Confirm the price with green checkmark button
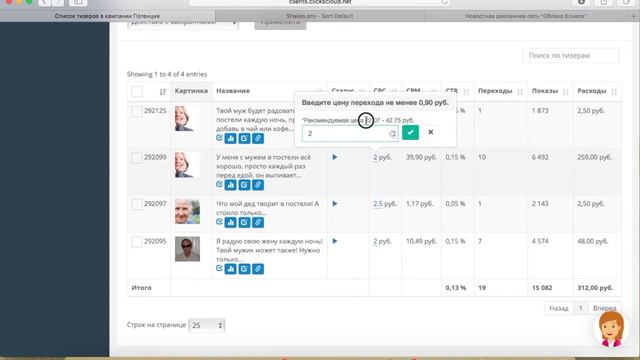Viewport: 640px width, 360px height. (x=410, y=133)
